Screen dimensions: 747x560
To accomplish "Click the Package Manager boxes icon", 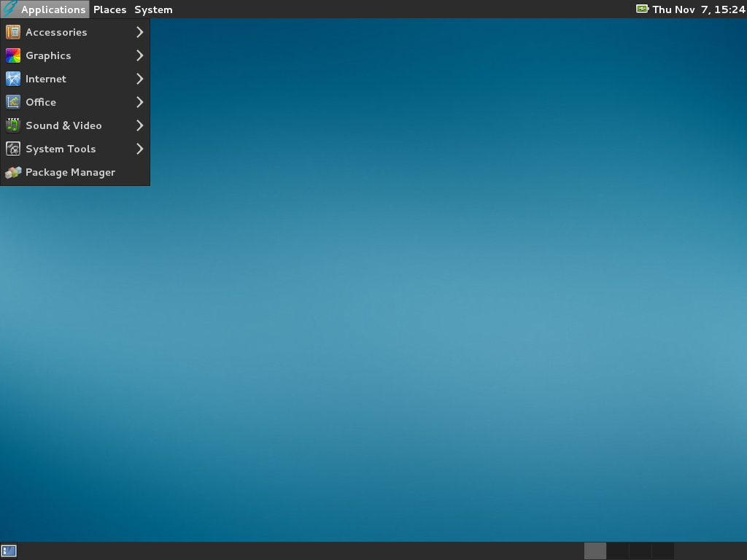I will pyautogui.click(x=13, y=172).
